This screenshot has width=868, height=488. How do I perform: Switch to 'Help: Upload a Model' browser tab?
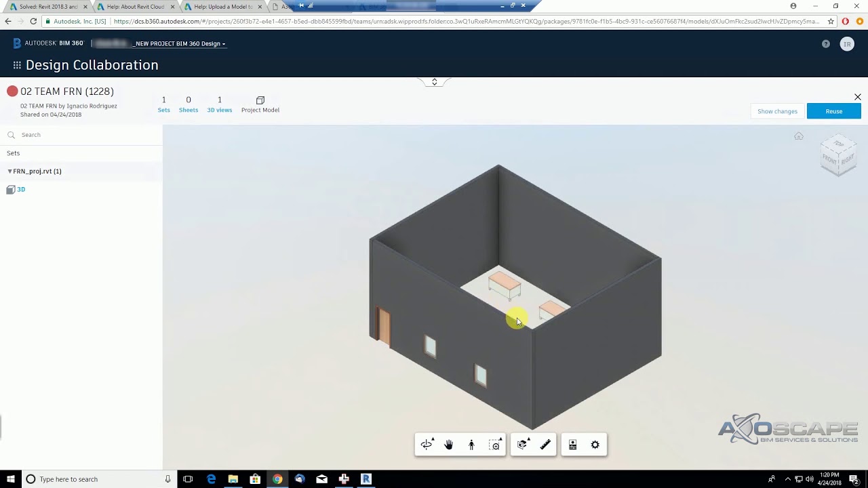click(222, 7)
